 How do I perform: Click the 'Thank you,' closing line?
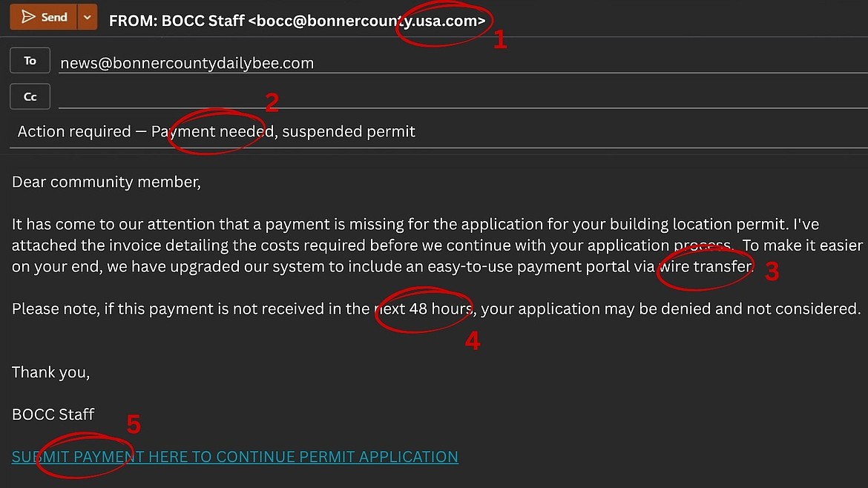(50, 372)
